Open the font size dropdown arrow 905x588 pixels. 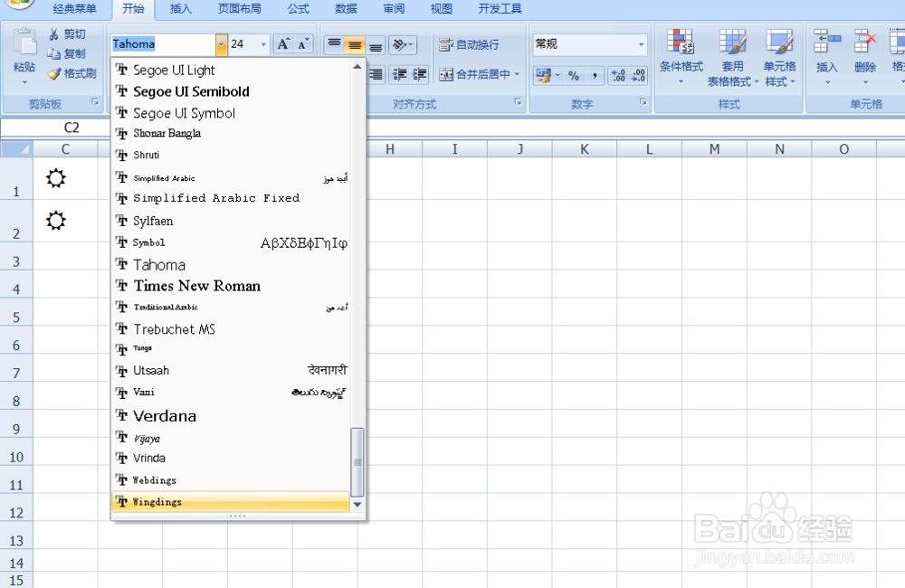263,44
